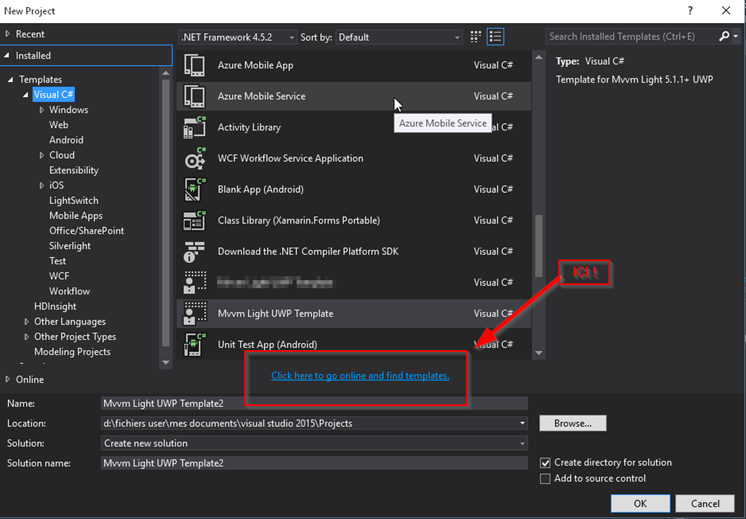The width and height of the screenshot is (746, 519).
Task: Select the Web category
Action: click(59, 125)
